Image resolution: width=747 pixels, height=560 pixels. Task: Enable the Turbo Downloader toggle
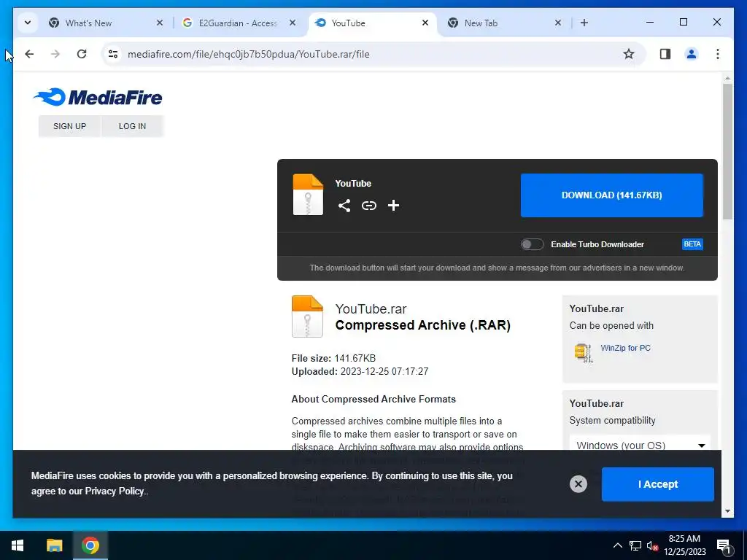click(x=532, y=244)
